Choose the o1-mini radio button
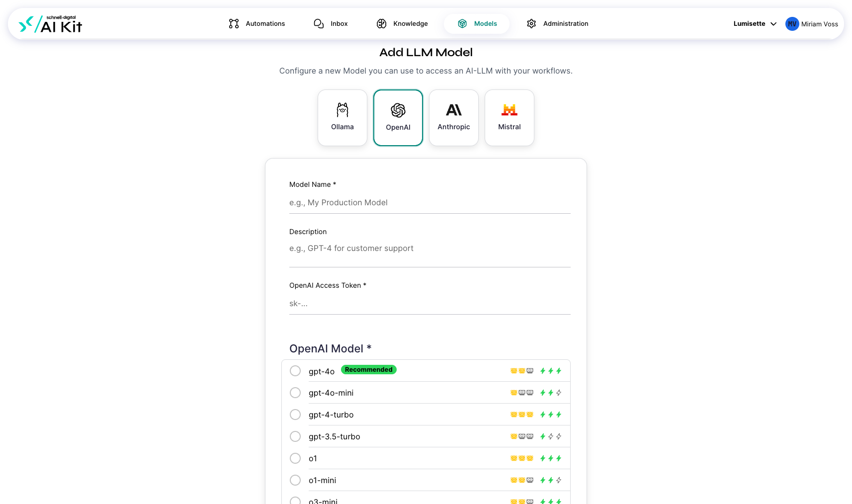The width and height of the screenshot is (852, 504). (295, 480)
